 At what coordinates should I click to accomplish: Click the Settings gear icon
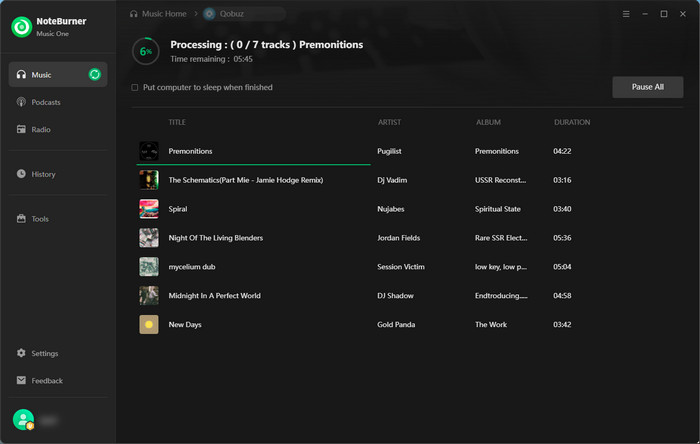(x=21, y=353)
